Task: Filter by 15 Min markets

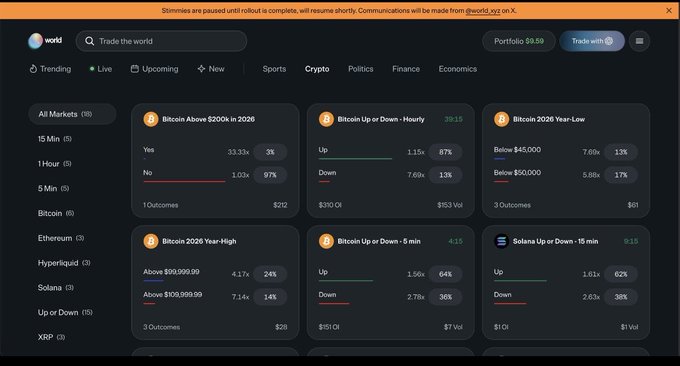Action: pyautogui.click(x=55, y=139)
